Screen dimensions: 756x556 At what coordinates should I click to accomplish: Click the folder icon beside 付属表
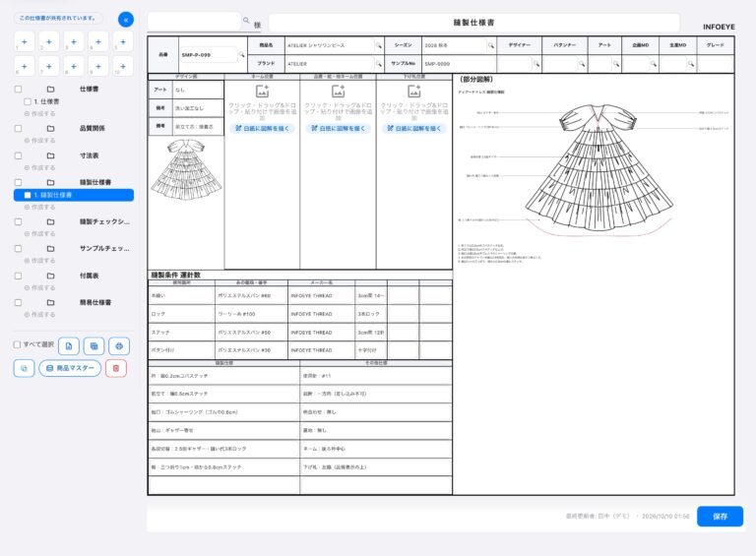point(50,276)
